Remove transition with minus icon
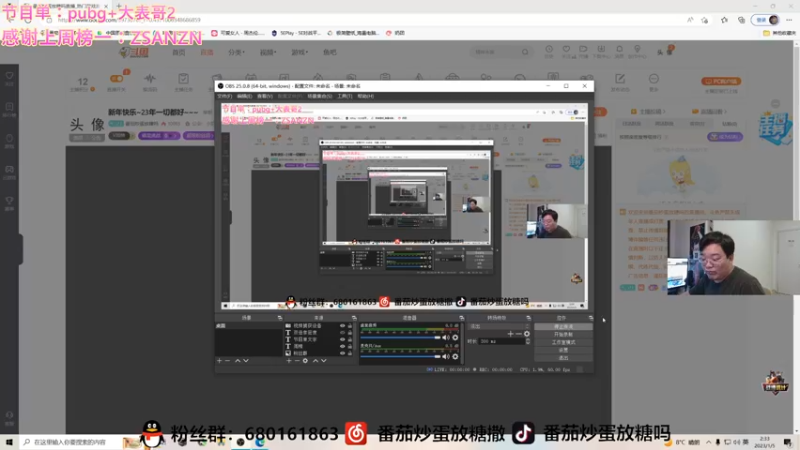This screenshot has height=450, width=800. pos(518,334)
